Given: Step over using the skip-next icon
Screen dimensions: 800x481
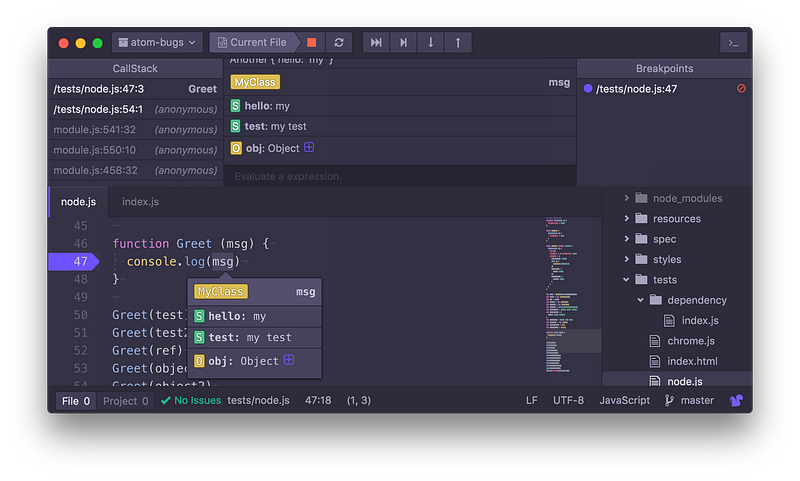Looking at the screenshot, I should 403,43.
